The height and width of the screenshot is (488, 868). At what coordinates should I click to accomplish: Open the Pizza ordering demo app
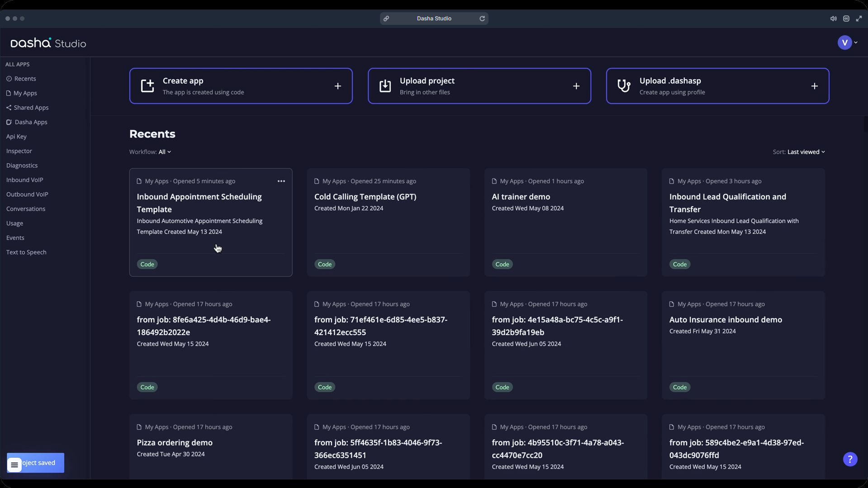click(x=175, y=442)
